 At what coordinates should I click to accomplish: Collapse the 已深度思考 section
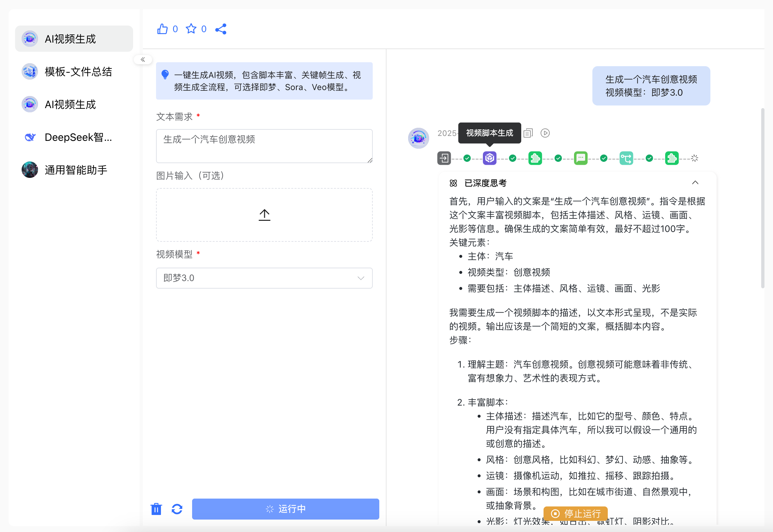pos(695,183)
